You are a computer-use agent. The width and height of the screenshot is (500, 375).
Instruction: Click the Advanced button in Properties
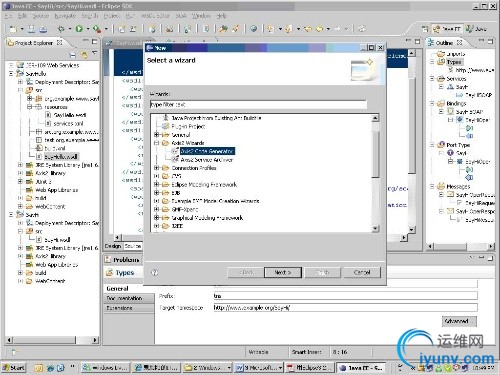459,321
